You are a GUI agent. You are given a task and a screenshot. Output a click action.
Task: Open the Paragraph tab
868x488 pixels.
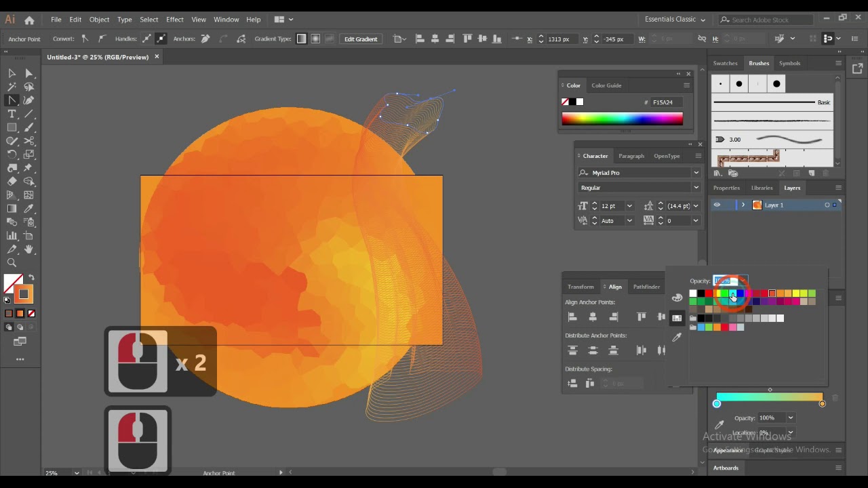(x=631, y=156)
